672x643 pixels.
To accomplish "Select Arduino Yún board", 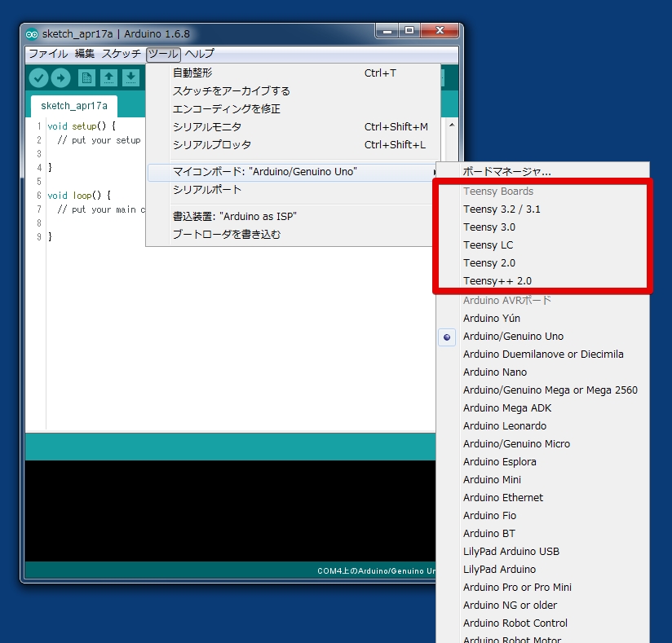I will tap(542, 319).
